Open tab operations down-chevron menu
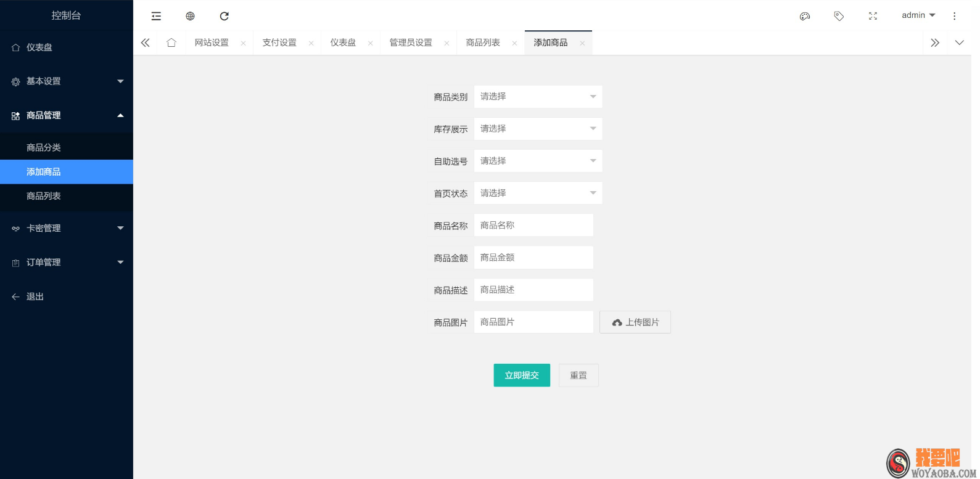 [x=959, y=43]
